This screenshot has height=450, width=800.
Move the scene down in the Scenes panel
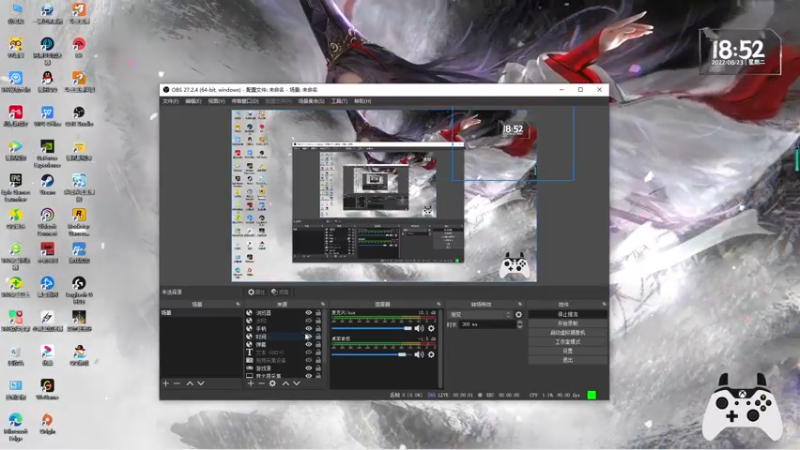201,383
